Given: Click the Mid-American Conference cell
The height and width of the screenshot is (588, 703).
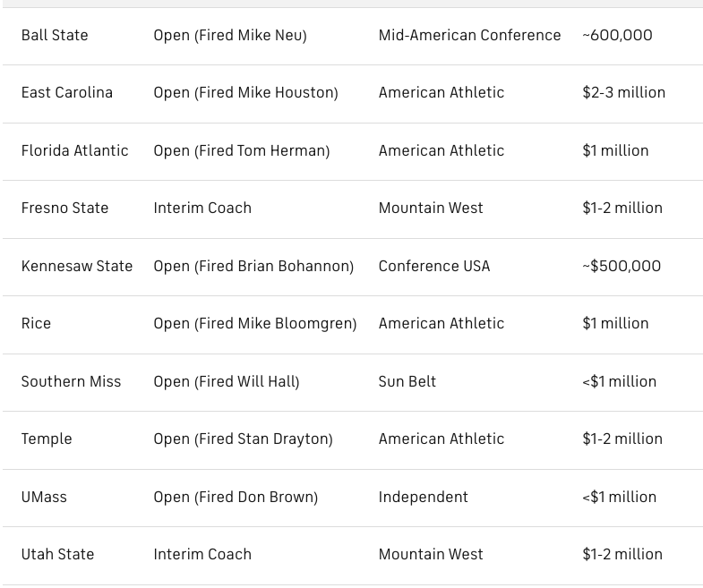Looking at the screenshot, I should [x=469, y=36].
